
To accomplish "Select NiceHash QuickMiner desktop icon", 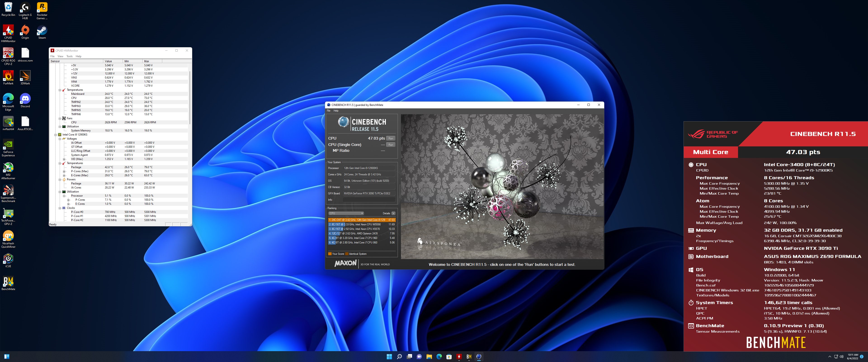I will [x=8, y=239].
